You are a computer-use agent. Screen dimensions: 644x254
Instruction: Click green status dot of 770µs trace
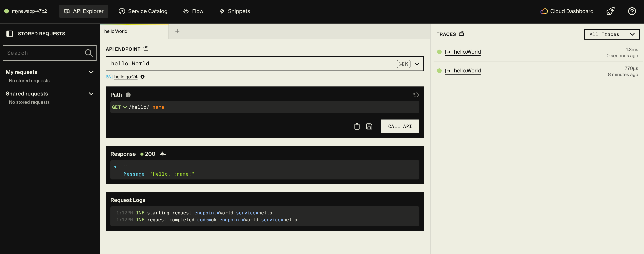tap(439, 71)
